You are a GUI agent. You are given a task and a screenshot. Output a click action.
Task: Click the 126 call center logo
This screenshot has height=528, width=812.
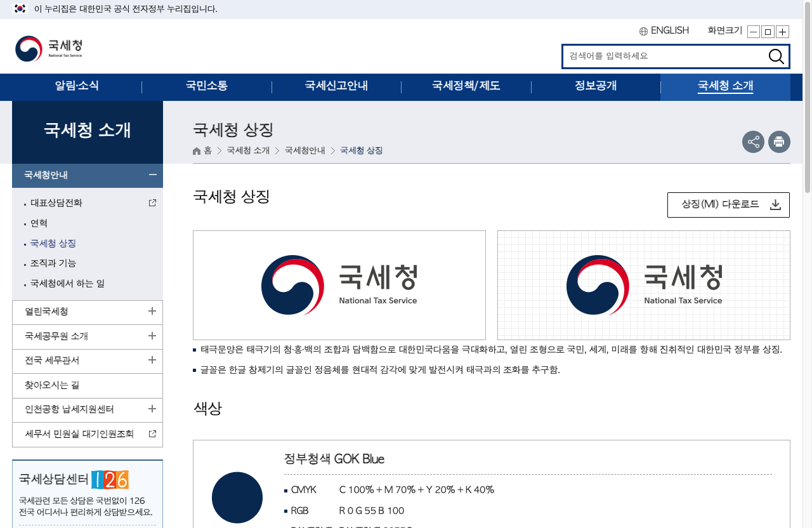[110, 480]
